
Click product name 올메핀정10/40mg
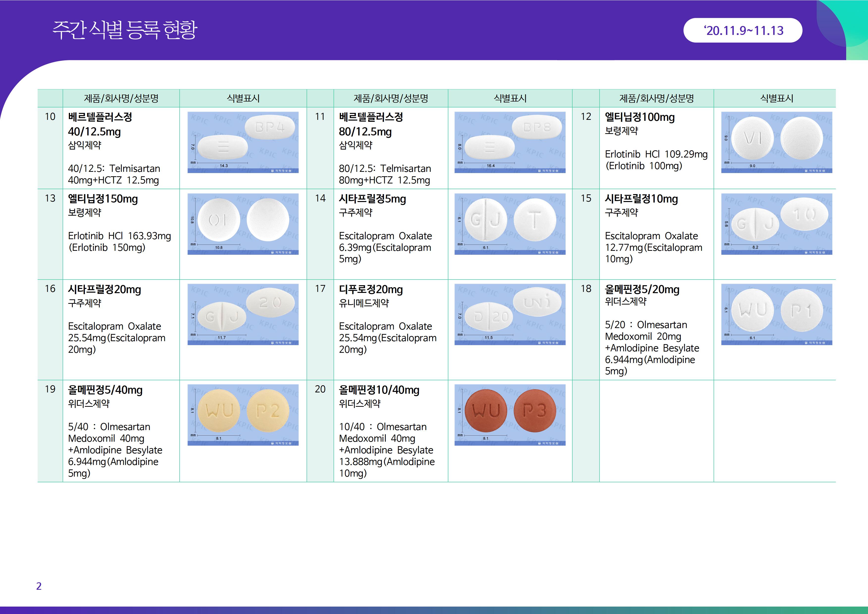point(379,390)
